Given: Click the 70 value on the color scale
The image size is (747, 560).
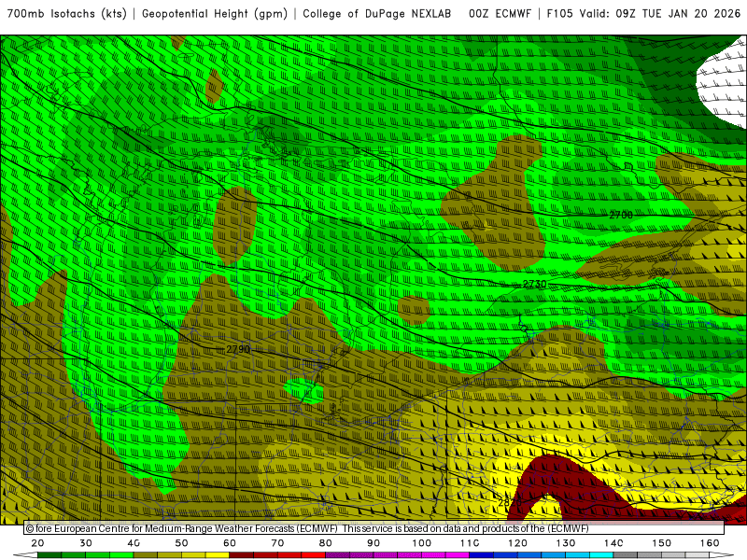Looking at the screenshot, I should pyautogui.click(x=277, y=543).
